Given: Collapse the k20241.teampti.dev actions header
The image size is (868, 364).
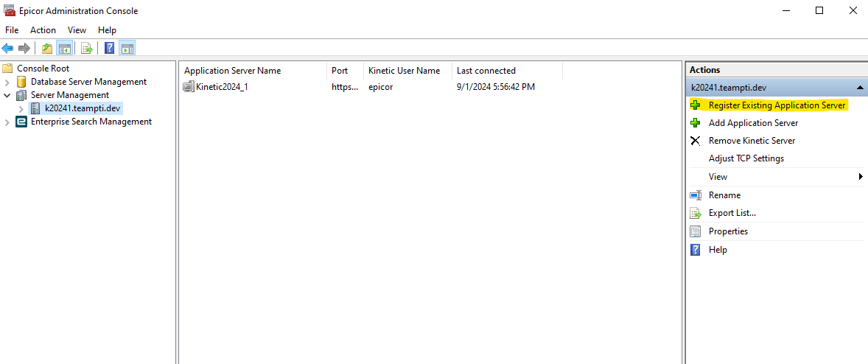Looking at the screenshot, I should coord(860,88).
